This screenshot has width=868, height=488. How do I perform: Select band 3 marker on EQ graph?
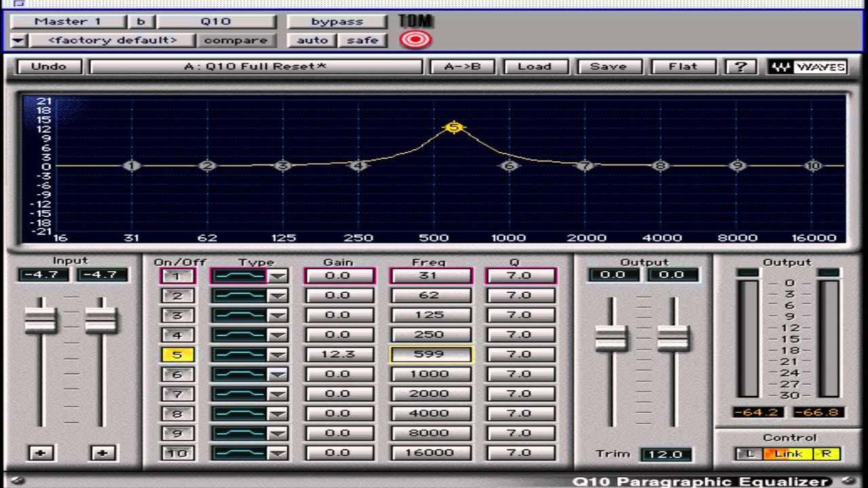pos(283,165)
